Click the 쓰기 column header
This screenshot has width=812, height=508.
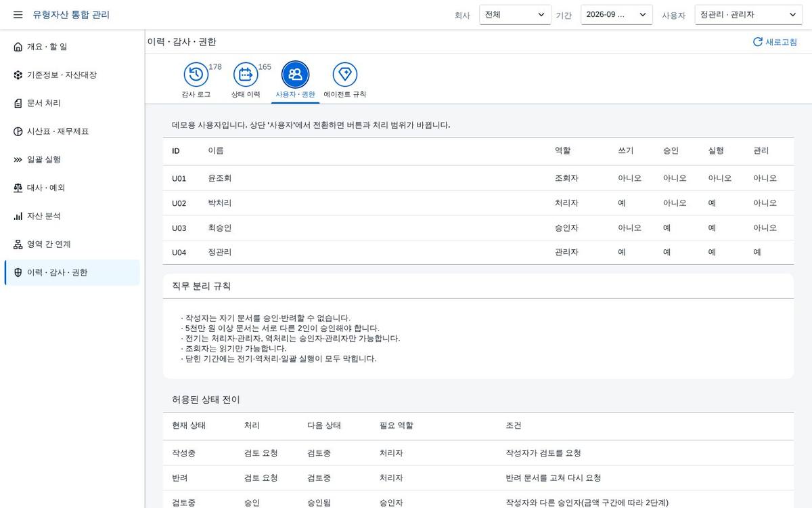tap(626, 151)
